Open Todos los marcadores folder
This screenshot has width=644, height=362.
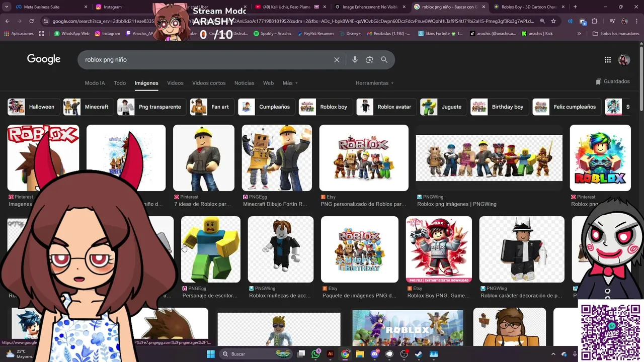pos(616,34)
